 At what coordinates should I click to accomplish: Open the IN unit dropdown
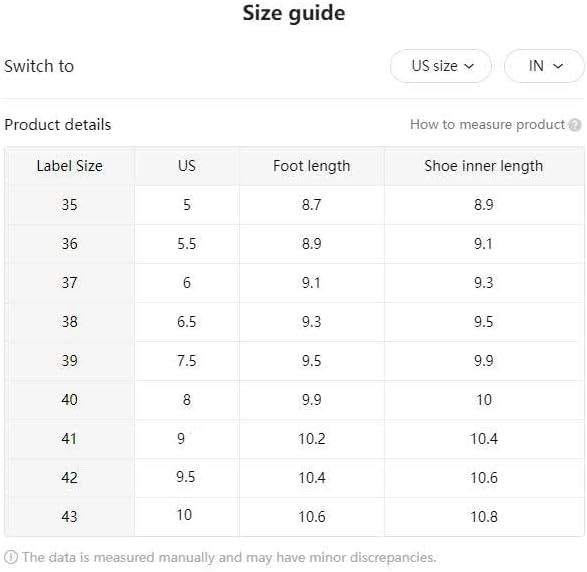(544, 66)
